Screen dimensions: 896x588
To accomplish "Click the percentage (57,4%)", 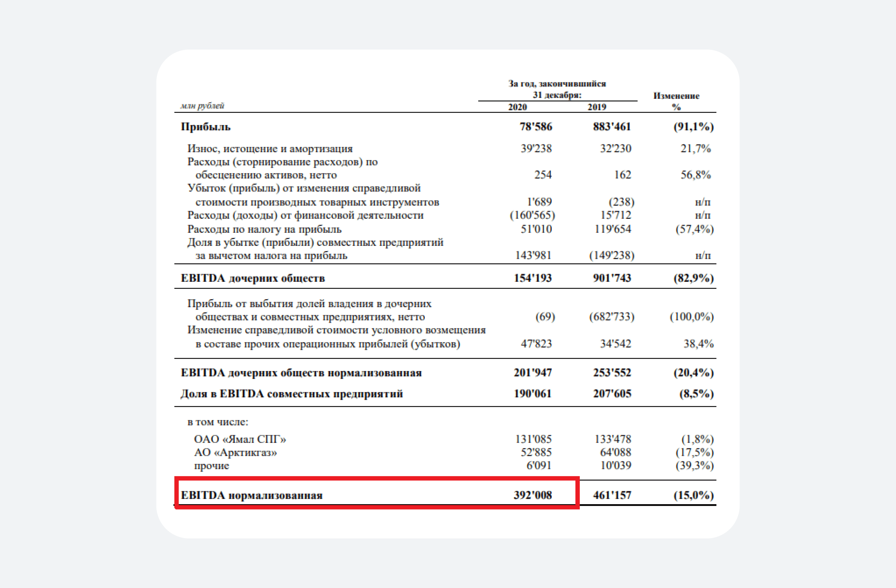I will pos(695,229).
